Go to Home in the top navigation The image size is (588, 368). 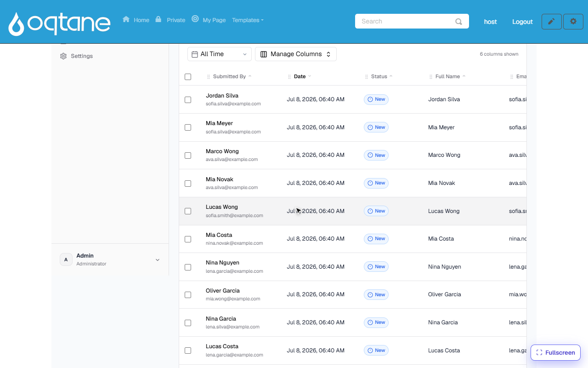click(x=141, y=20)
